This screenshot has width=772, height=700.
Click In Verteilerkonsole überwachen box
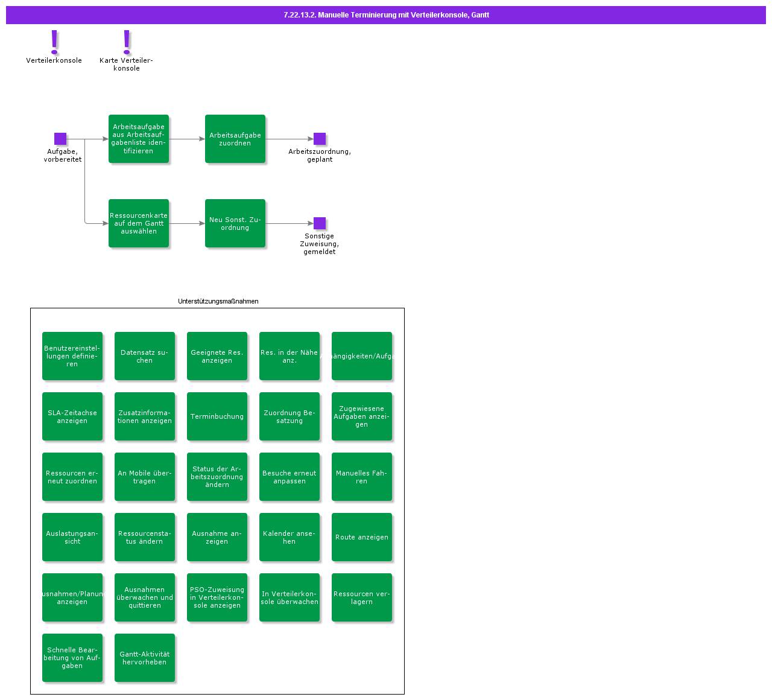click(x=289, y=597)
